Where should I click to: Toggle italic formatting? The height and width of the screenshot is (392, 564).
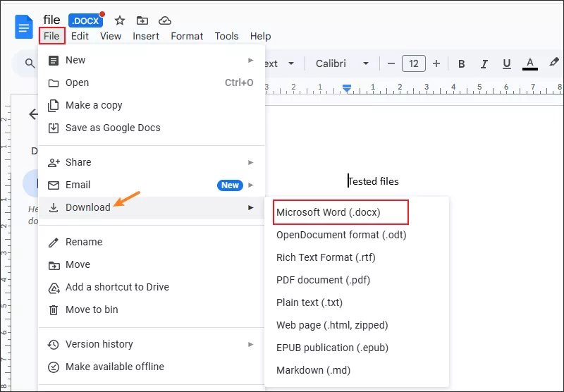pyautogui.click(x=484, y=64)
